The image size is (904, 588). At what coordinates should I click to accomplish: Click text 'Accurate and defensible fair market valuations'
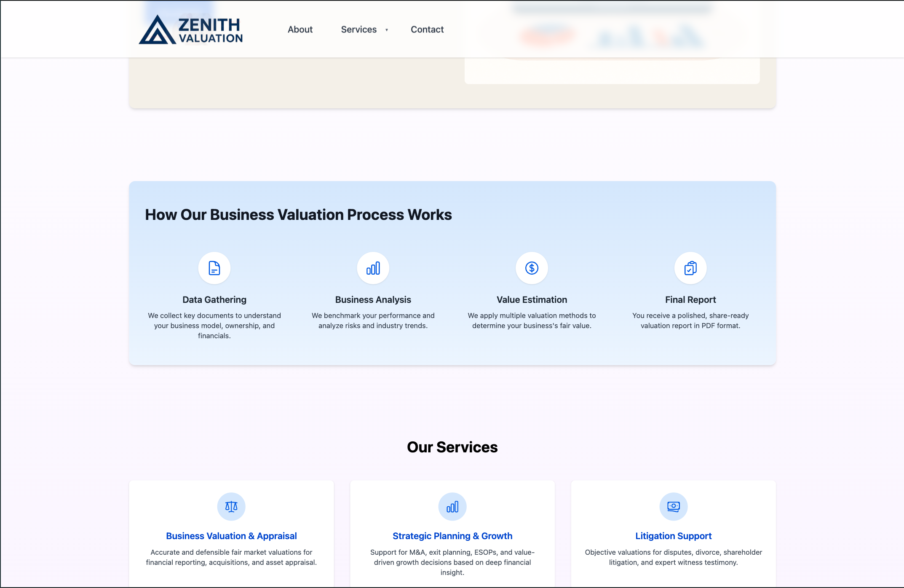coord(226,552)
